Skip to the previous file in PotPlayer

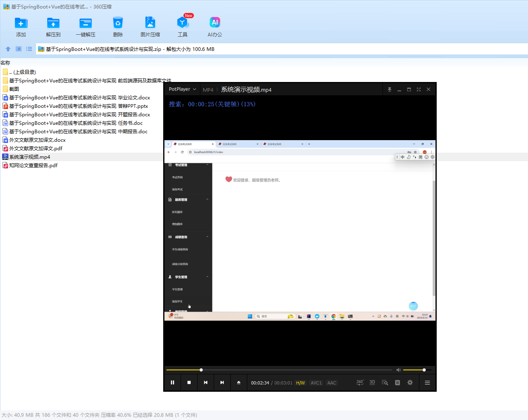[x=206, y=382]
